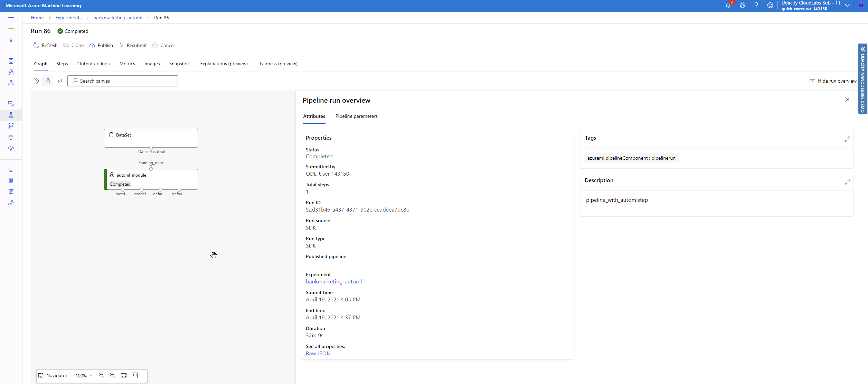Click the Search canvas field
This screenshot has height=384, width=868.
point(123,81)
